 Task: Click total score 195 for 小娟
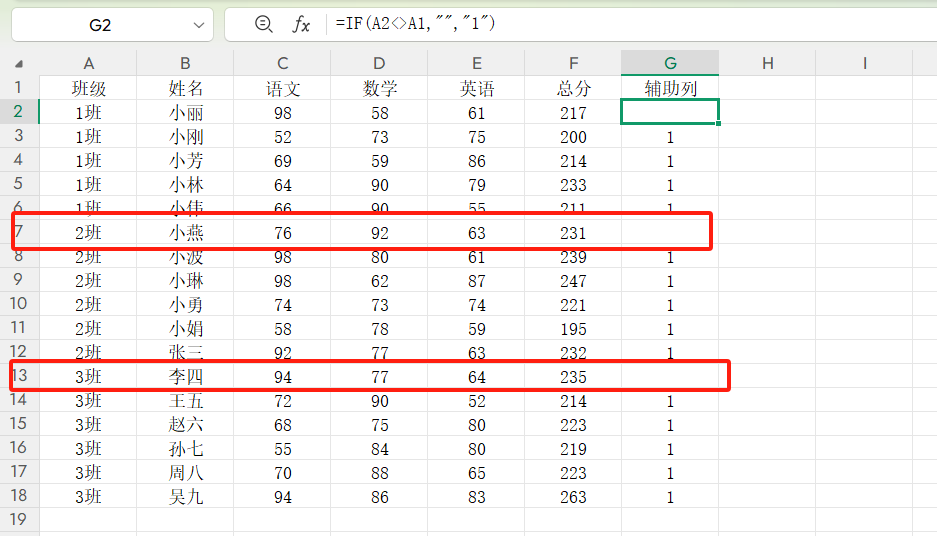[x=573, y=329]
